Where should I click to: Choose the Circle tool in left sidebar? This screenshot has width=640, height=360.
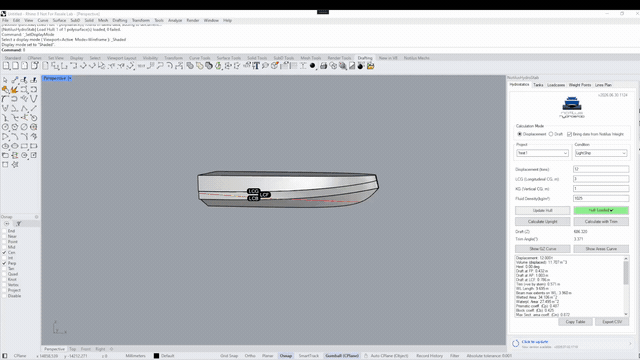coord(5,127)
